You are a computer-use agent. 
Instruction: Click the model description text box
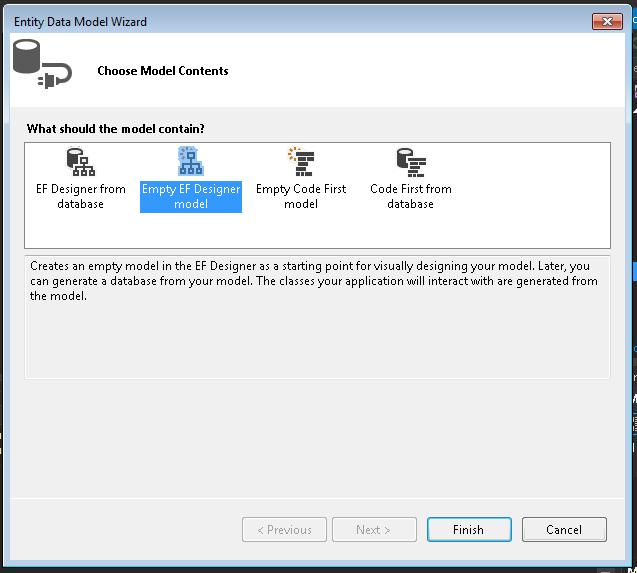coord(317,317)
